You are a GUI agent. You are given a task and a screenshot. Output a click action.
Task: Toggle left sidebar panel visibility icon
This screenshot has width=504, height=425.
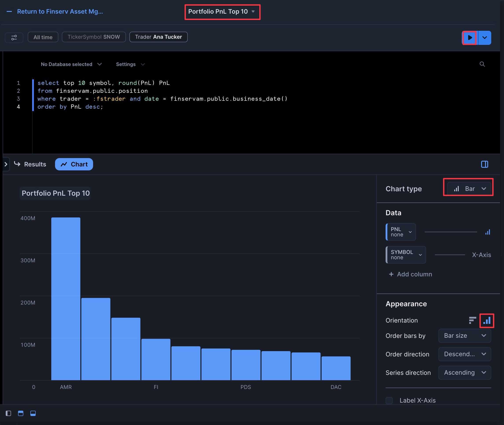8,413
